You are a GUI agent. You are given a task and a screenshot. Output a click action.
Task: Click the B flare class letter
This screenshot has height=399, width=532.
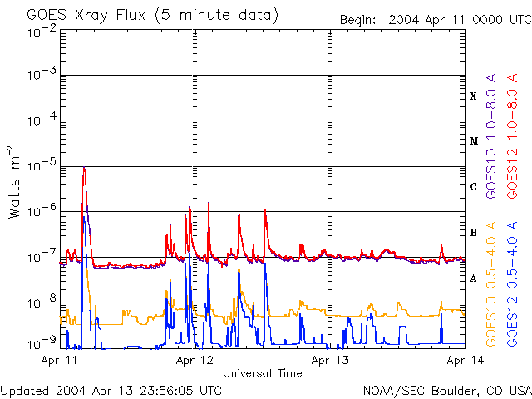coord(474,233)
